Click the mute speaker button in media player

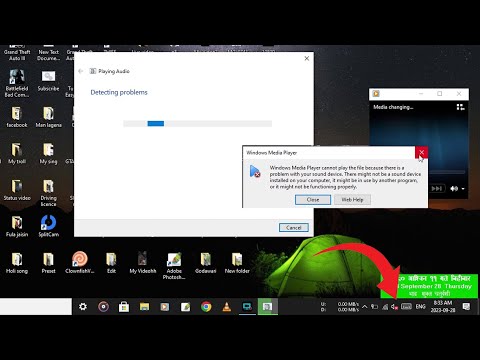(454, 189)
